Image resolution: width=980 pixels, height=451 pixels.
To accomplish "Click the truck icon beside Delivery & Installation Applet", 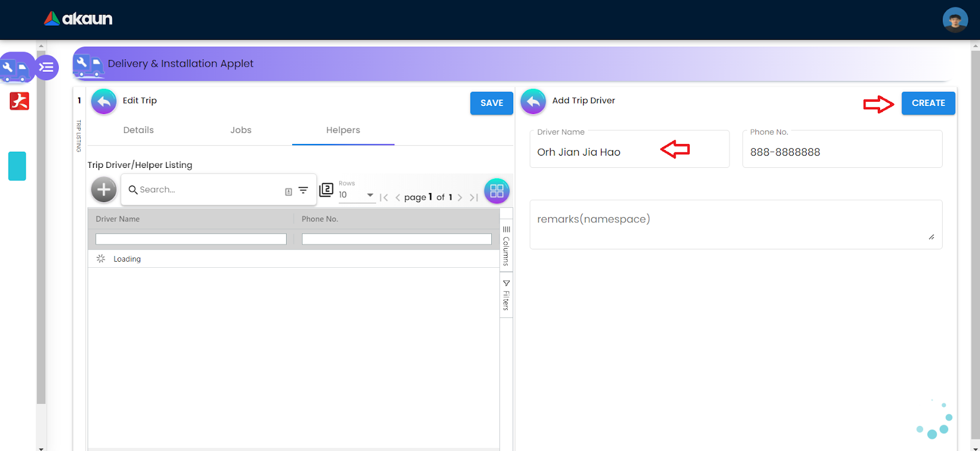I will pyautogui.click(x=89, y=64).
